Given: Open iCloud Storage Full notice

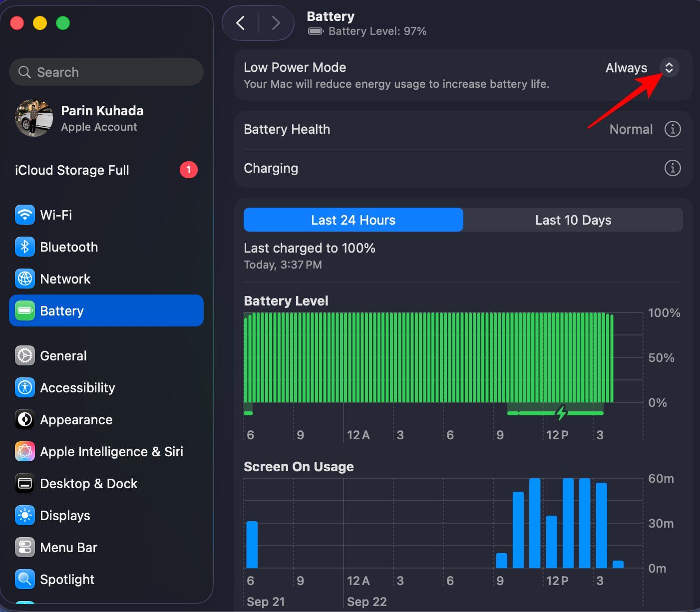Looking at the screenshot, I should tap(106, 170).
